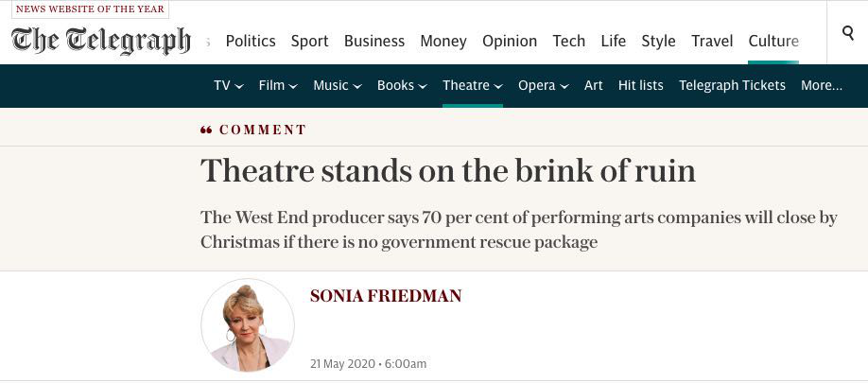
Task: Go to the Sport section
Action: click(309, 41)
